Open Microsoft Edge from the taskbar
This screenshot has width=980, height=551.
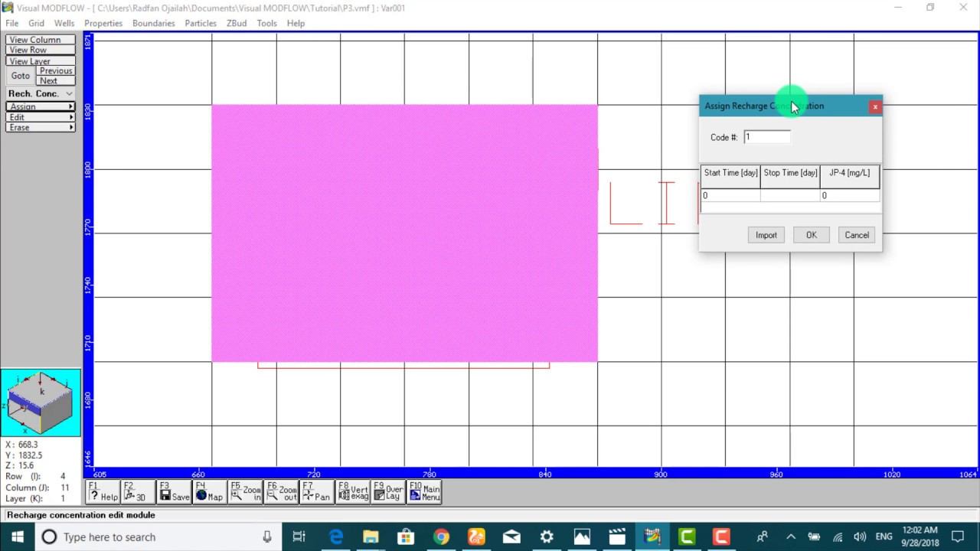(336, 536)
